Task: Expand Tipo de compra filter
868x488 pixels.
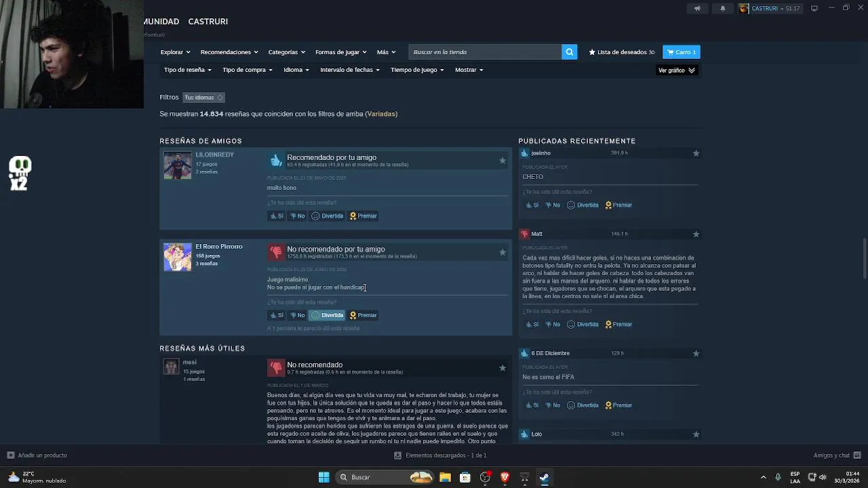Action: (x=248, y=70)
